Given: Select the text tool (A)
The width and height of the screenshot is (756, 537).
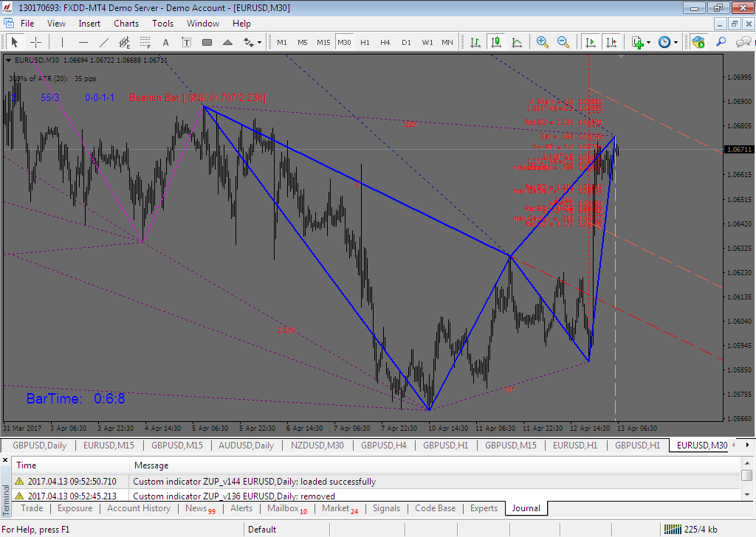Looking at the screenshot, I should point(166,42).
